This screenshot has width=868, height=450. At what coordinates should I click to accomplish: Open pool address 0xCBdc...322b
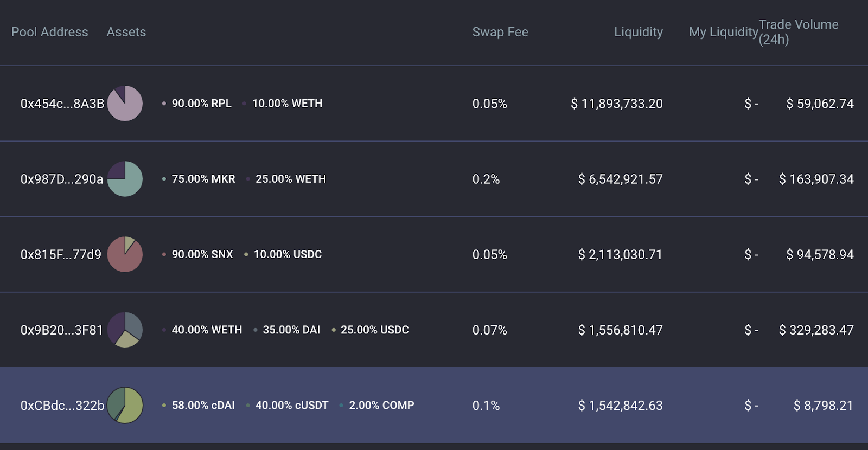pos(62,405)
